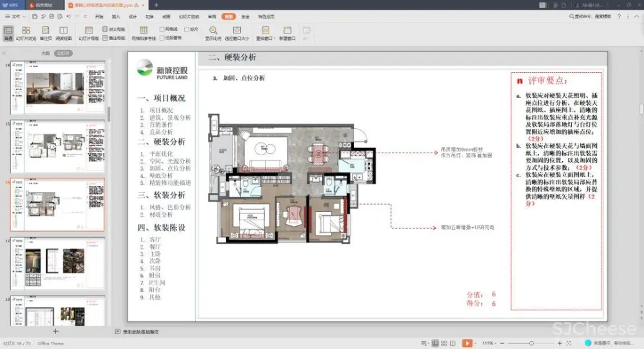Click Fit to Window (适应窗口大小)
This screenshot has height=349, width=644.
click(237, 32)
